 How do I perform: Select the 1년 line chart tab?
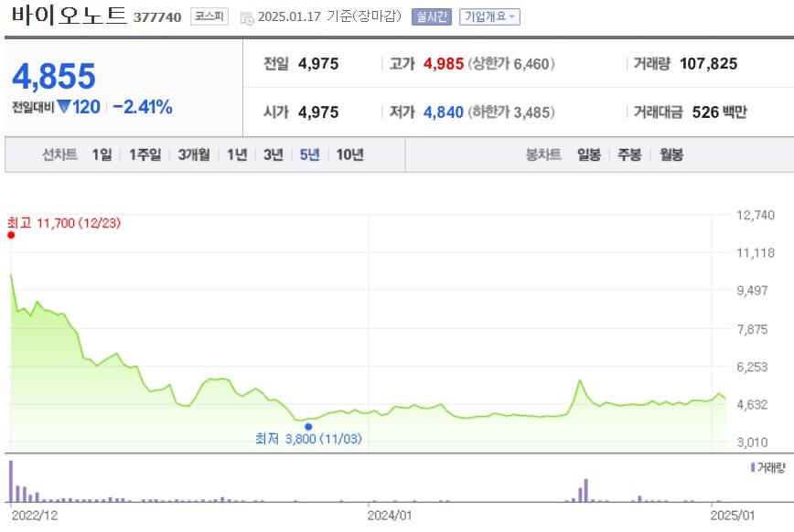click(x=237, y=154)
